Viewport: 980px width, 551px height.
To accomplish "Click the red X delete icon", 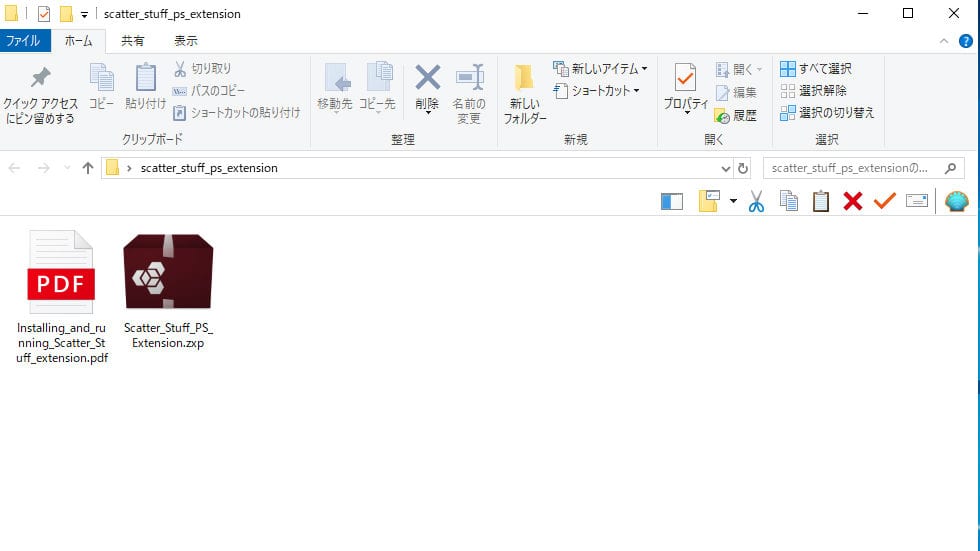I will click(x=852, y=201).
